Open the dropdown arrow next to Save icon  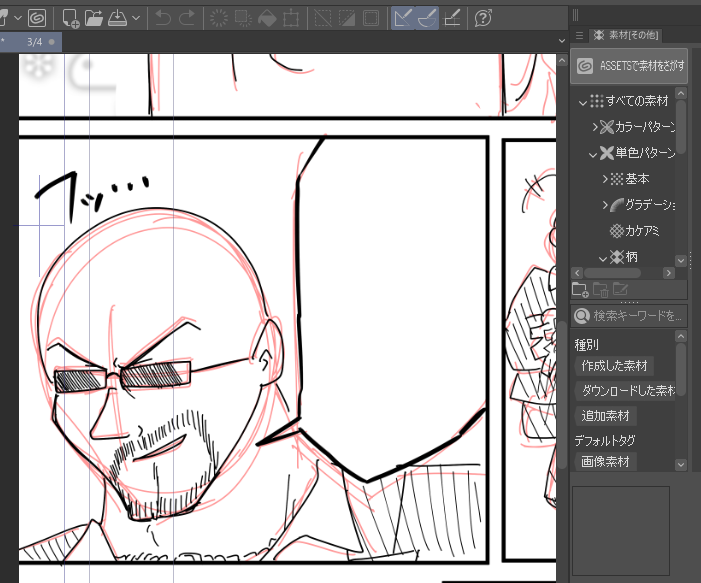pos(136,18)
